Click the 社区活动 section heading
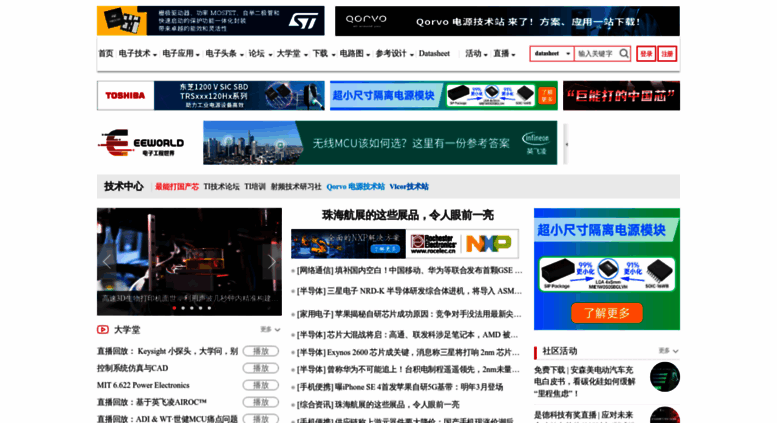The image size is (777, 423). point(559,351)
